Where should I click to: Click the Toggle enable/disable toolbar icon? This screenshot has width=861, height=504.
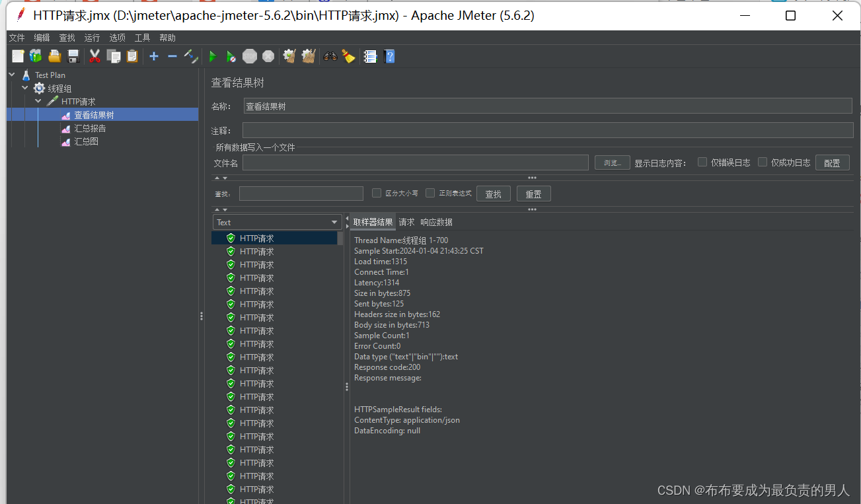coord(191,56)
